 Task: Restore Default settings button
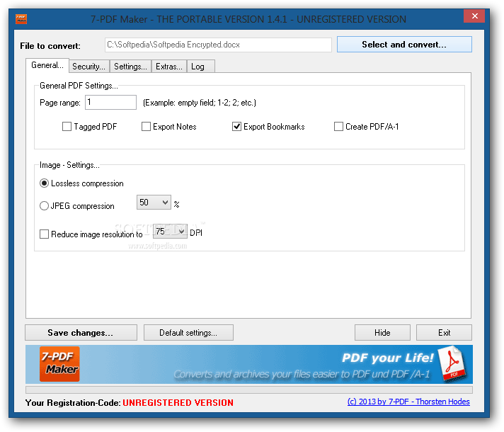point(188,333)
